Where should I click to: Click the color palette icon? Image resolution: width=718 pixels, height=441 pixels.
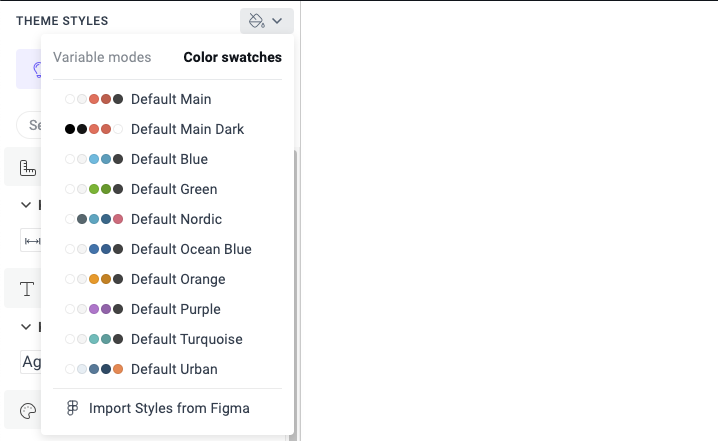(27, 411)
